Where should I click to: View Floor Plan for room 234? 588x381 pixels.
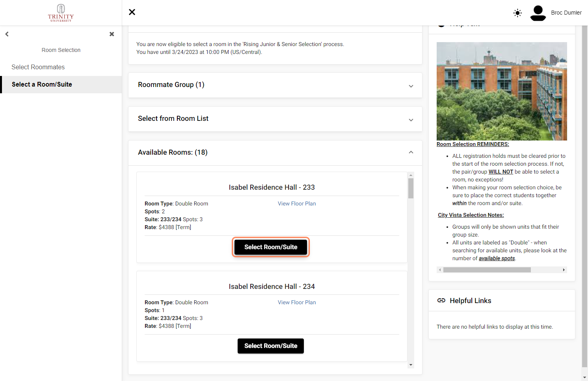(297, 302)
